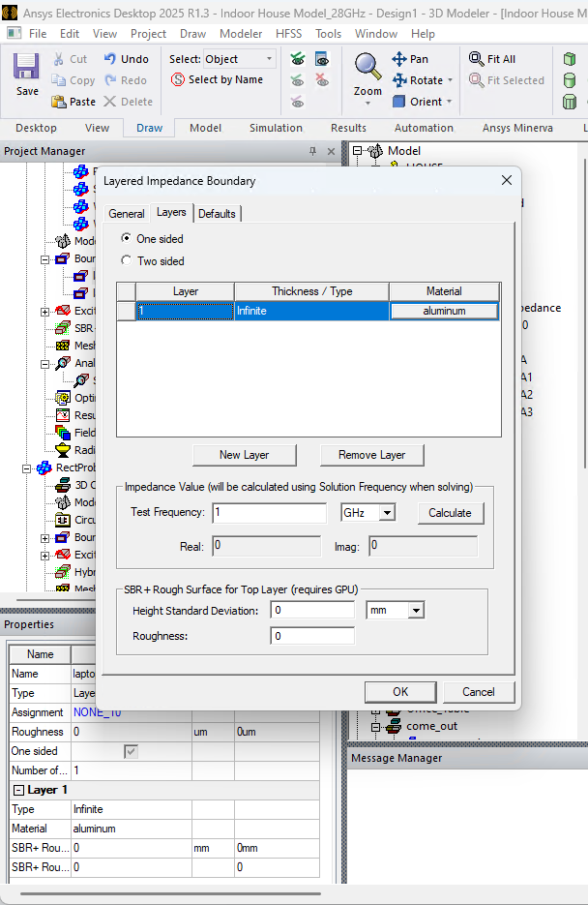588x905 pixels.
Task: Click the Roughness input field
Action: [x=312, y=636]
